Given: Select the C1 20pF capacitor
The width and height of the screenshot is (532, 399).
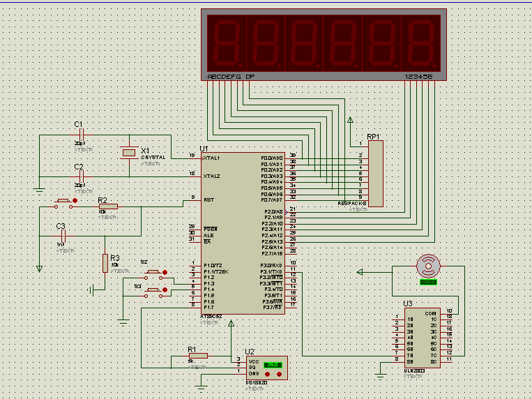Looking at the screenshot, I should pos(82,135).
